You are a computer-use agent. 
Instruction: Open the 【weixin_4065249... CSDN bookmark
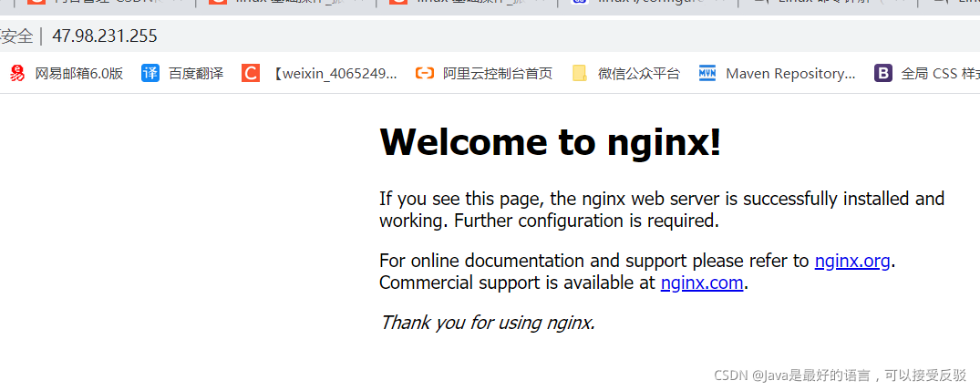(x=319, y=74)
